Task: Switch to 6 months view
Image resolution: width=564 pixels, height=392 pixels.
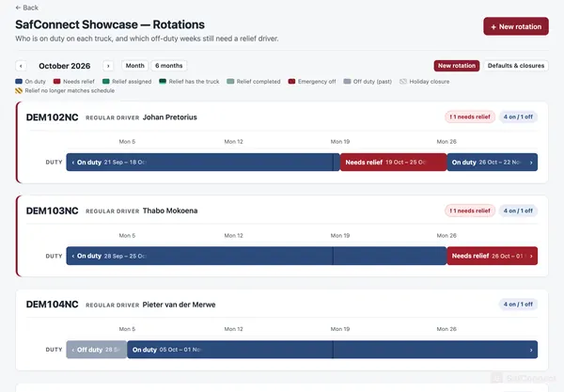Action: (168, 66)
